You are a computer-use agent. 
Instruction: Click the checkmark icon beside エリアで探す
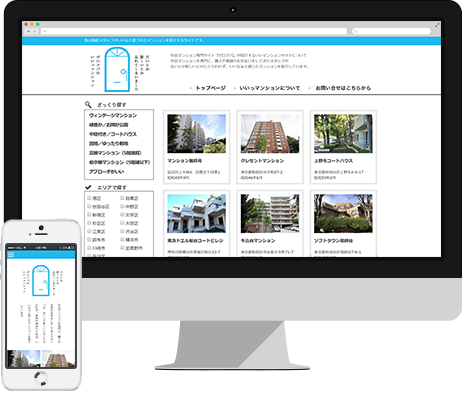pos(88,187)
